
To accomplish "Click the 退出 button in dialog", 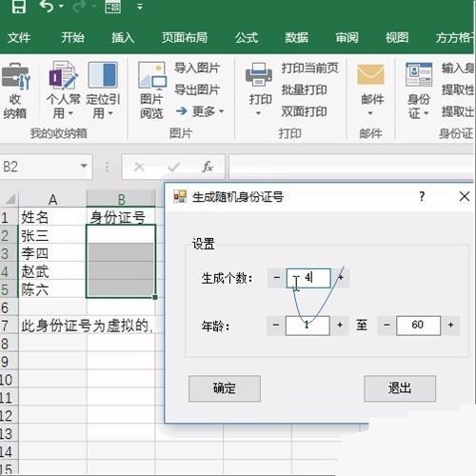I will [x=400, y=388].
